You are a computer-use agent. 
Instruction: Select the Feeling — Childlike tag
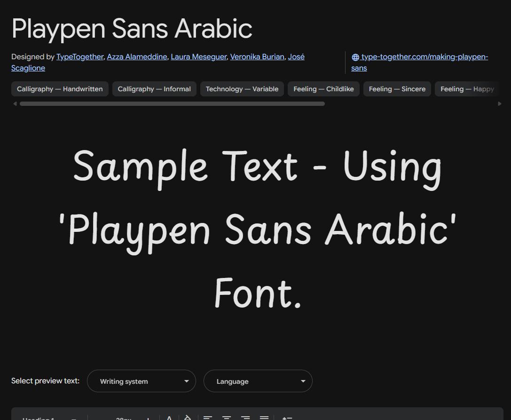323,89
